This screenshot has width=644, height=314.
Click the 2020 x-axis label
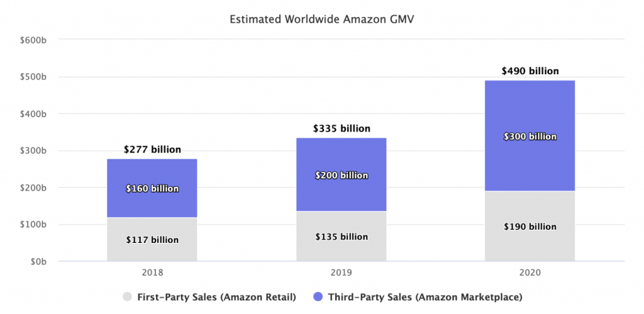(x=530, y=274)
